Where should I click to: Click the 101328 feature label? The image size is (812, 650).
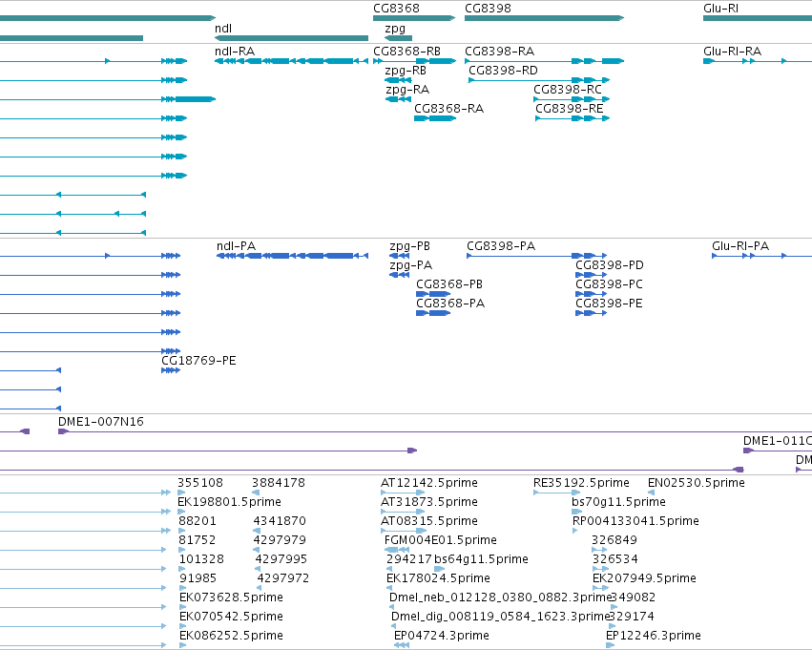[201, 559]
